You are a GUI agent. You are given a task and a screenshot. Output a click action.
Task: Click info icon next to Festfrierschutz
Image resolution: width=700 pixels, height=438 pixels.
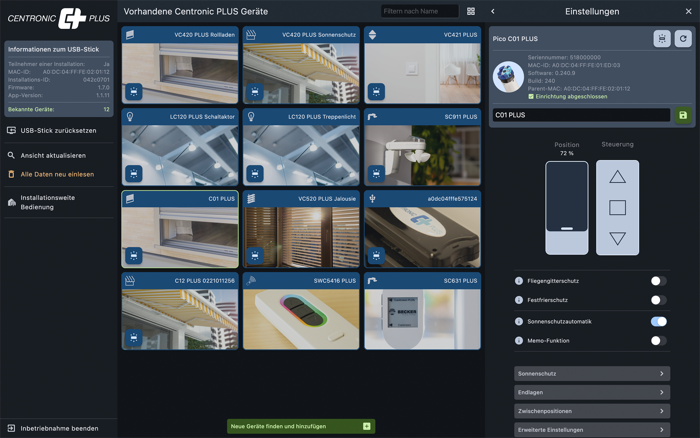519,300
